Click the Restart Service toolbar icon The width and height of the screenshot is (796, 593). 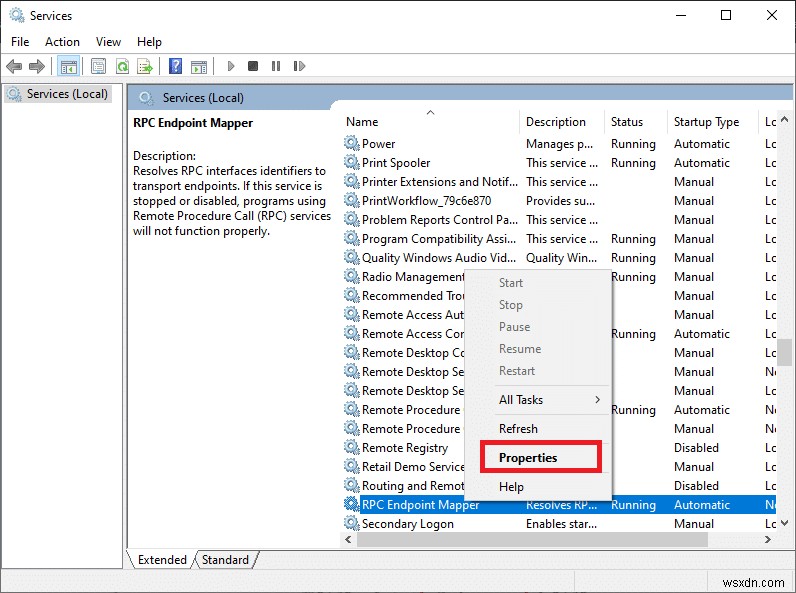299,66
